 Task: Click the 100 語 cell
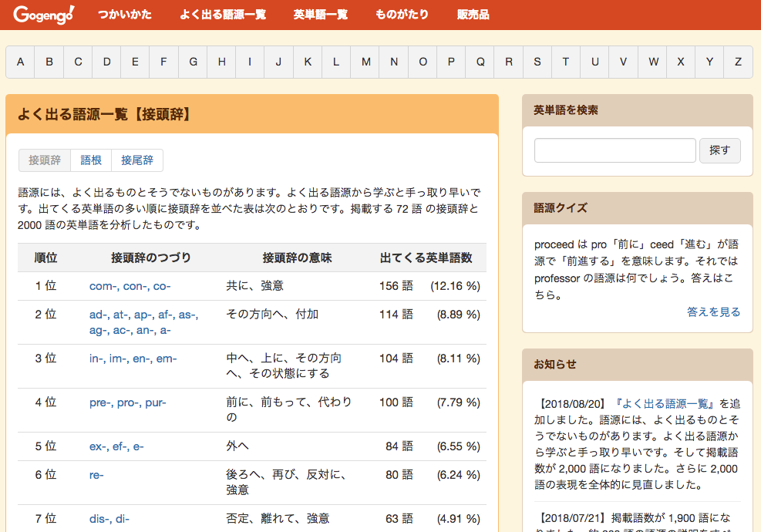tap(396, 403)
